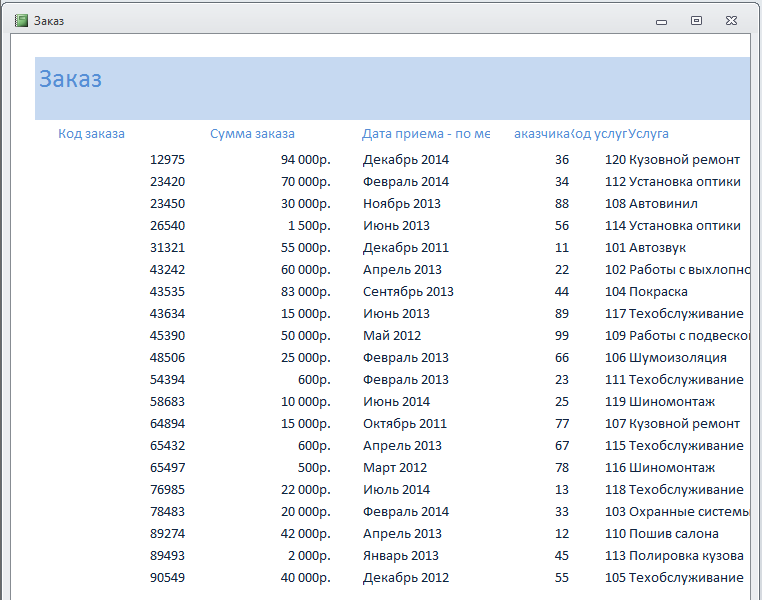Select the Работы с выхлопной service entry
The width and height of the screenshot is (762, 600).
click(690, 270)
